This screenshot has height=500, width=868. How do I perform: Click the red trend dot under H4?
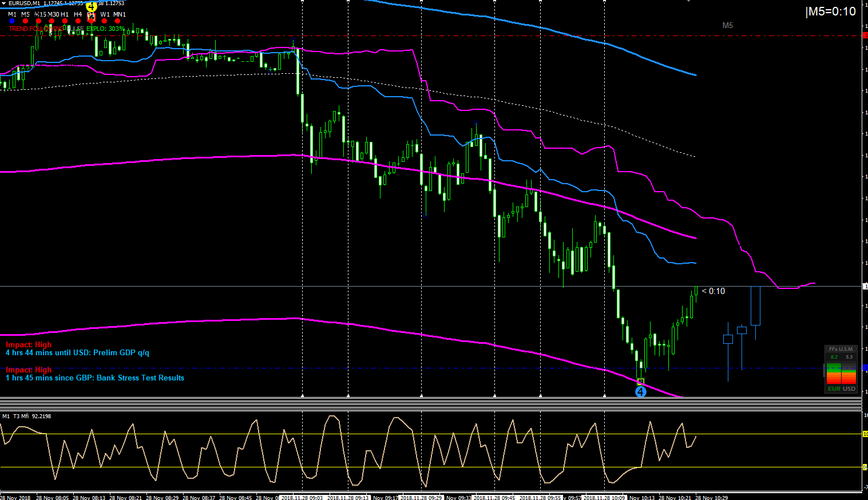coord(78,21)
